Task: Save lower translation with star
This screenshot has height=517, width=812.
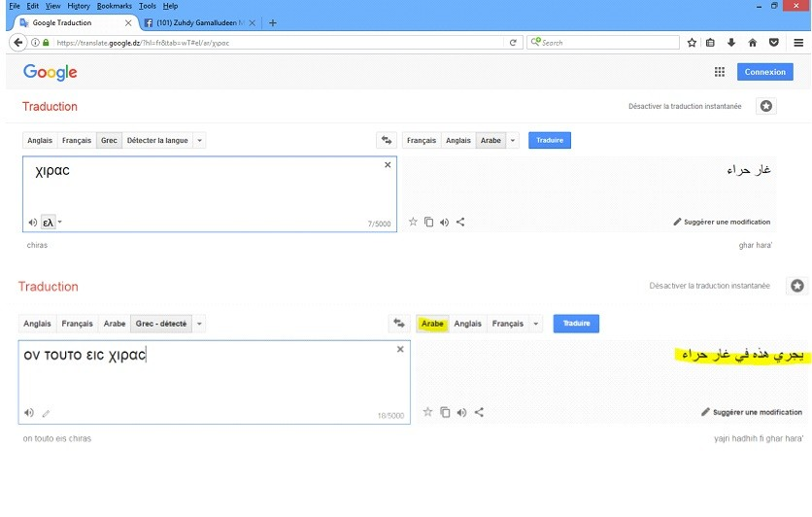Action: click(x=427, y=412)
